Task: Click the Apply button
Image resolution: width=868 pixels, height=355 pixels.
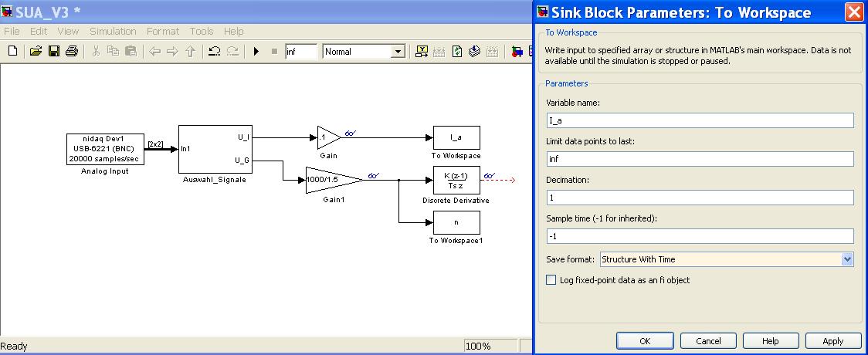Action: 832,341
